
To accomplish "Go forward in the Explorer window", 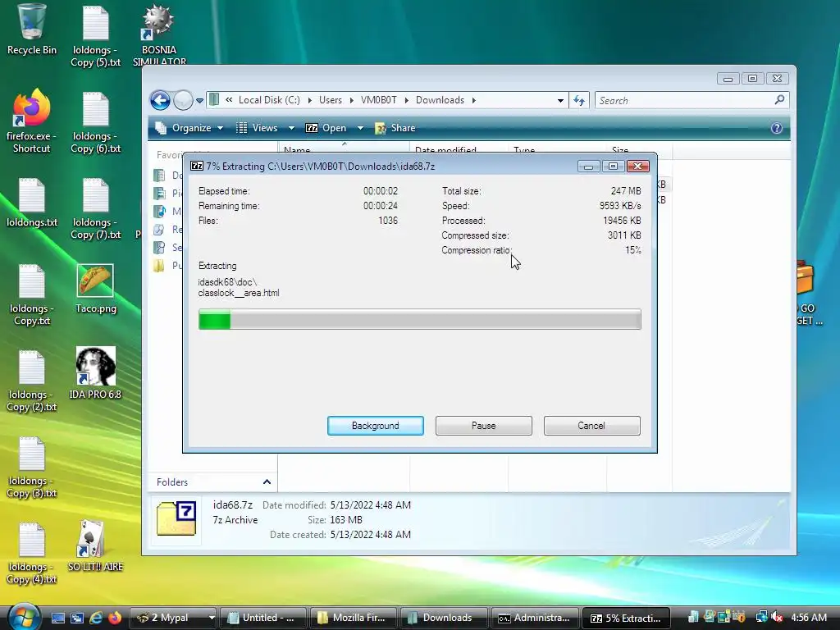I will 183,100.
